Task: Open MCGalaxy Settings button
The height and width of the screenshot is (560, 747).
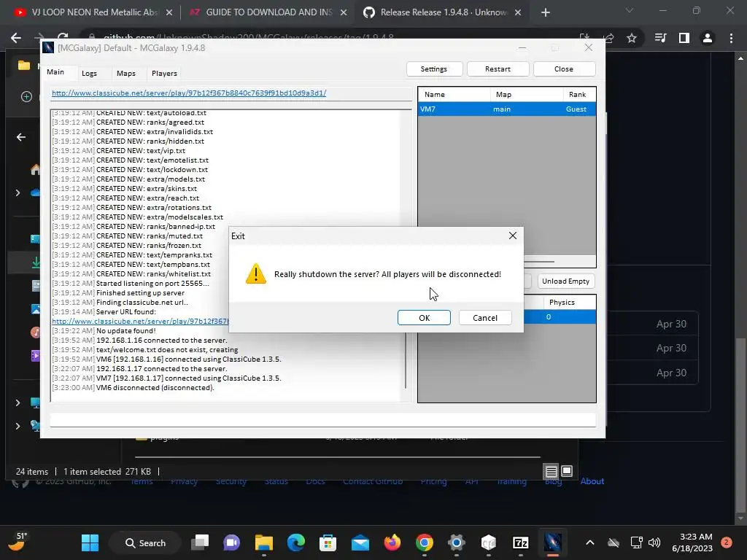Action: [434, 69]
